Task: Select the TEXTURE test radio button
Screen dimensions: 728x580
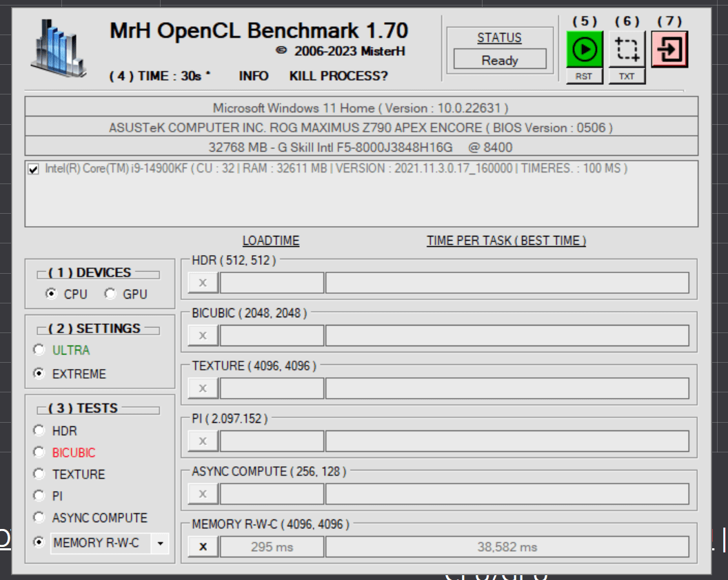Action: [x=39, y=474]
